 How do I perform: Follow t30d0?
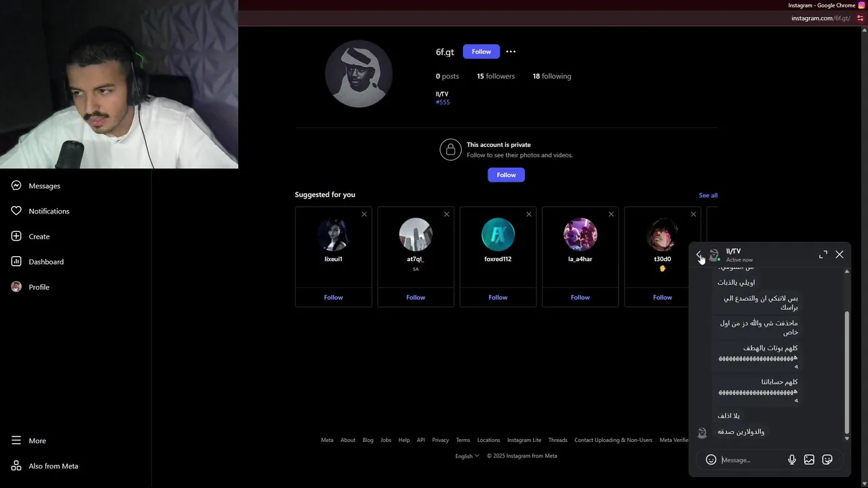pyautogui.click(x=663, y=297)
